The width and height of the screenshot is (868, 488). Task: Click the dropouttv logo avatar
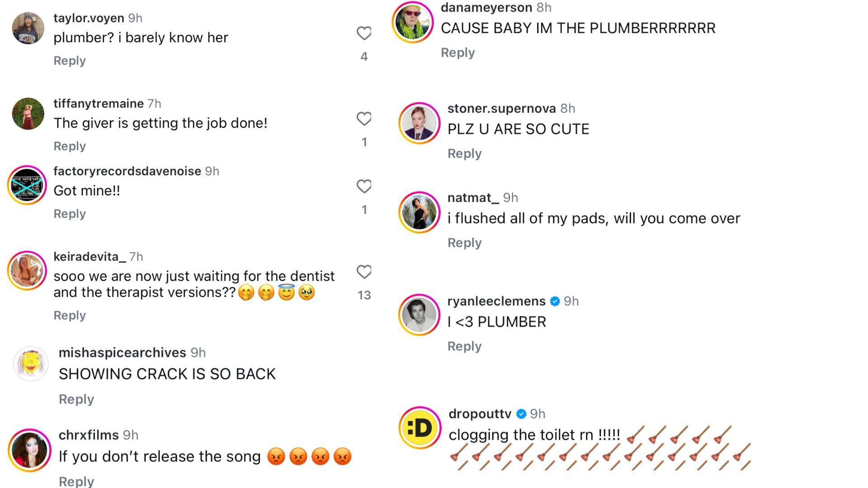(x=420, y=427)
